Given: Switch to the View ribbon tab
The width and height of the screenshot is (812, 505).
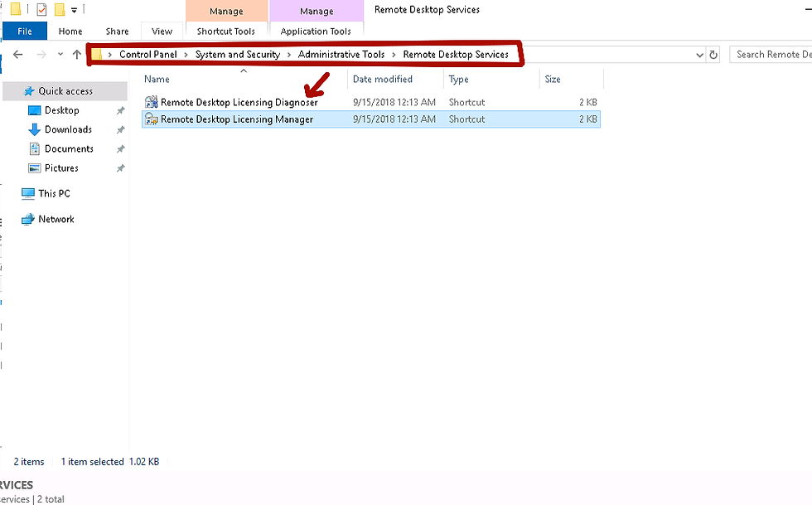Looking at the screenshot, I should [x=162, y=32].
